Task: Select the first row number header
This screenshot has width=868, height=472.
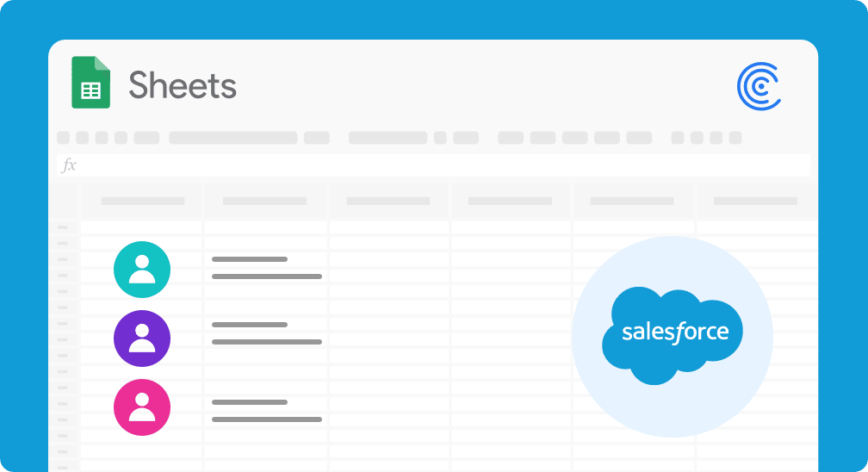Action: (63, 227)
